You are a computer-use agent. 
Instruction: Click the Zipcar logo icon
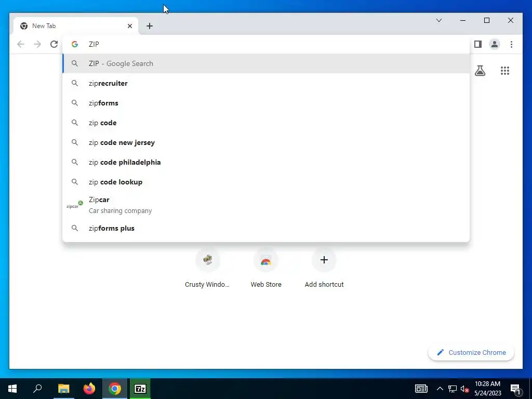pos(75,205)
